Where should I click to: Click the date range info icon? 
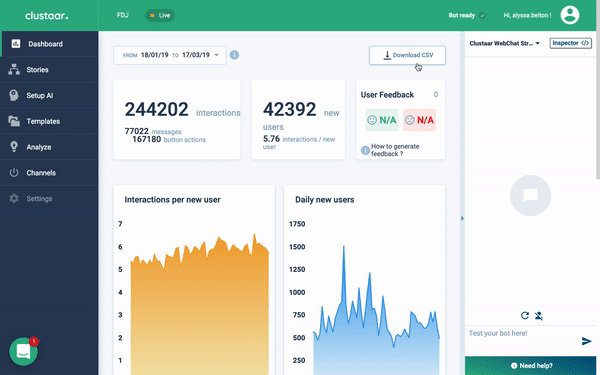pyautogui.click(x=234, y=55)
